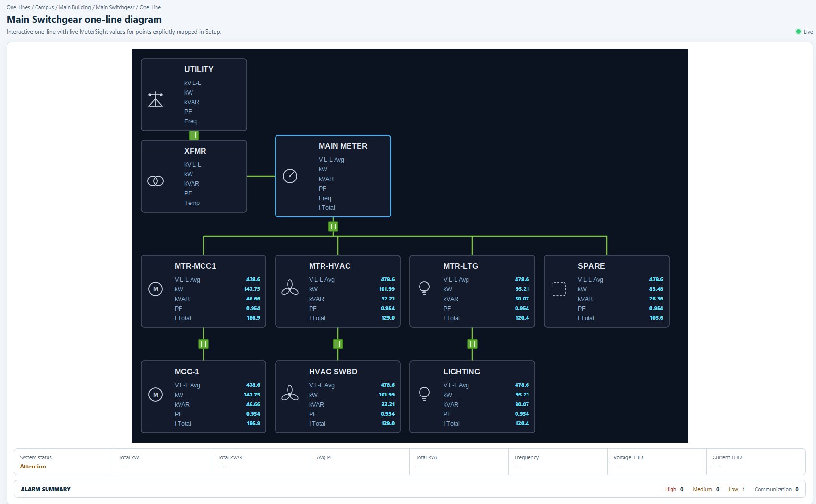Click MTR-HVAC kW value 101.99
The height and width of the screenshot is (504, 816).
386,289
